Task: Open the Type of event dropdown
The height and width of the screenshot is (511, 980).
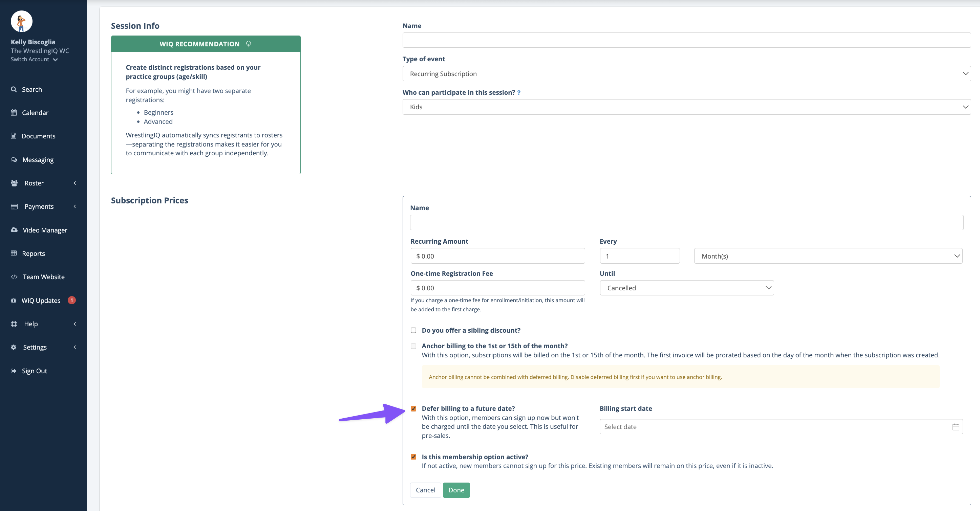Action: click(x=686, y=74)
